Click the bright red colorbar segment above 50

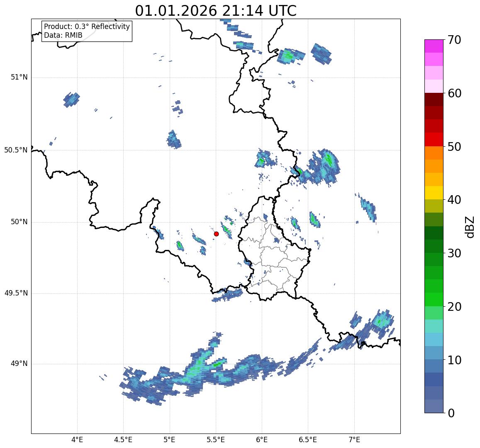pos(434,140)
